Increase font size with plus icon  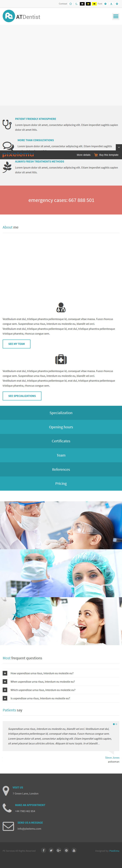point(117,4)
